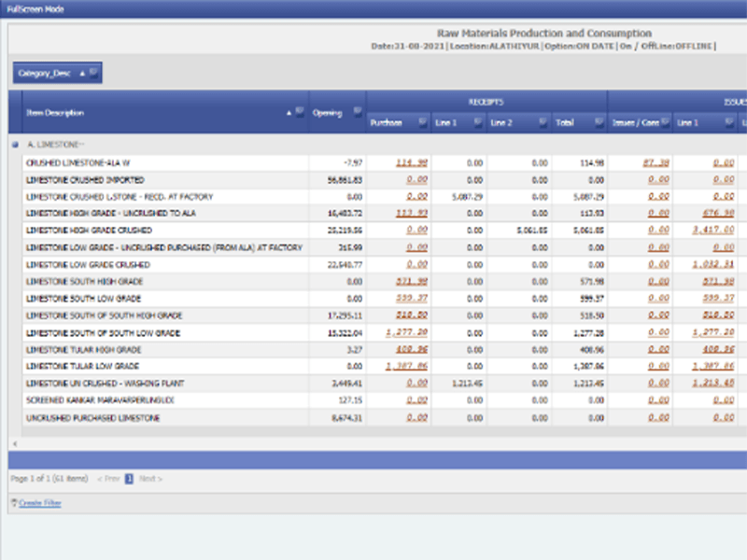Click Receipts Line 1 value 5,087.29
The image size is (747, 560).
pos(468,197)
